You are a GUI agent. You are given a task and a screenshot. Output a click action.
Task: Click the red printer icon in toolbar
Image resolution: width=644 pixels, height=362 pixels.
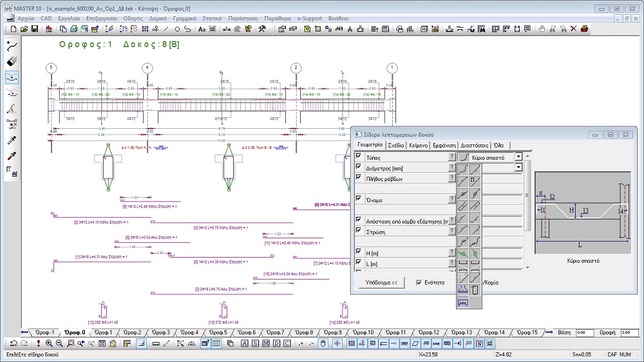pyautogui.click(x=583, y=29)
